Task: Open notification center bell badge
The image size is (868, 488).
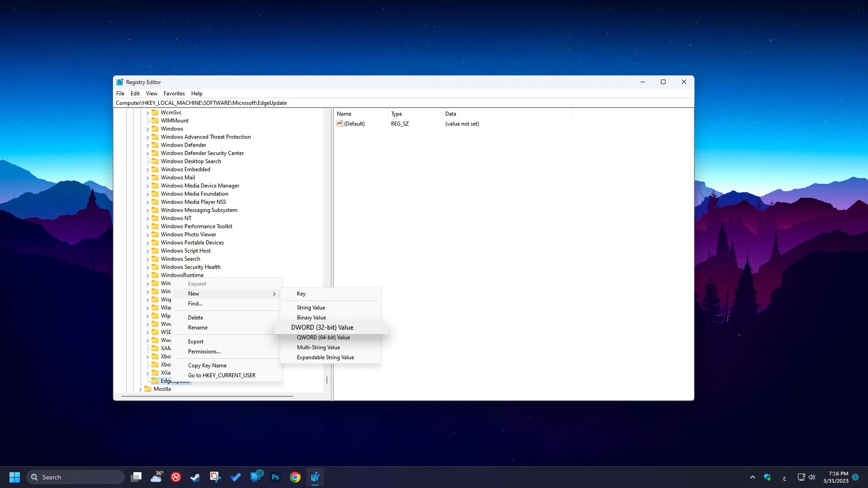Action: tap(855, 477)
